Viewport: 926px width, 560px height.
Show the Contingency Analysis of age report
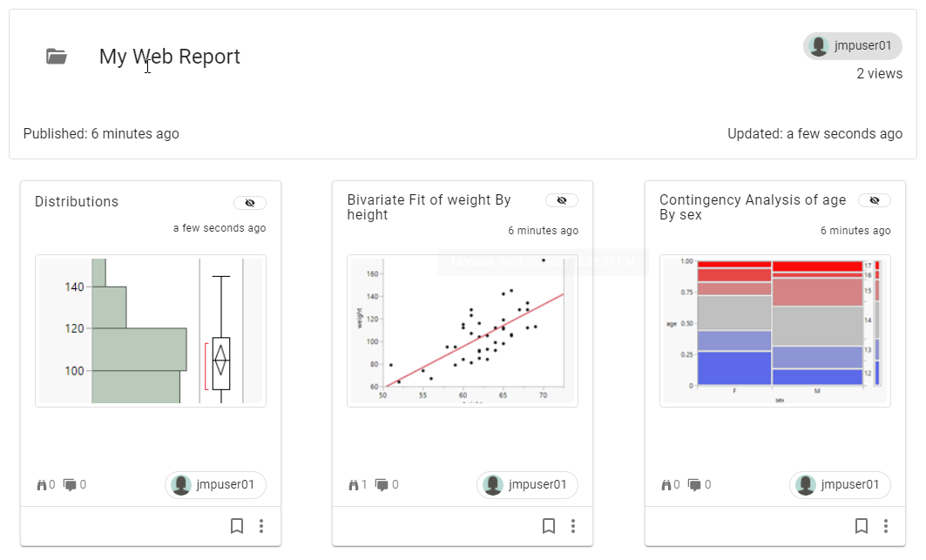874,199
